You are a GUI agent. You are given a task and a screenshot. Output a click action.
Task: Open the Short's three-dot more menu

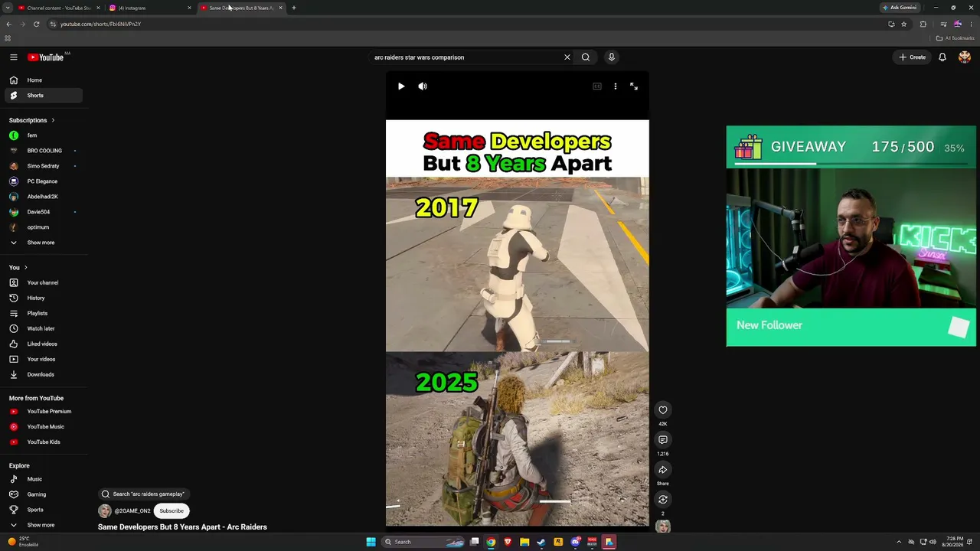(616, 86)
